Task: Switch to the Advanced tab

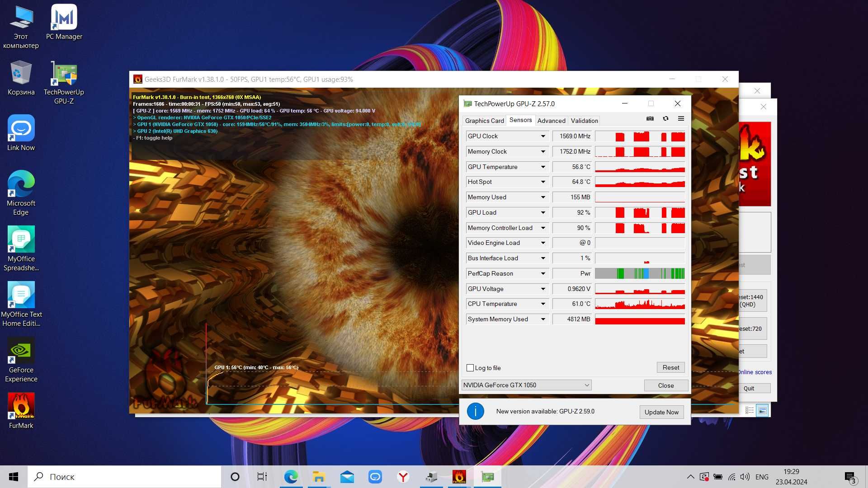Action: pyautogui.click(x=551, y=121)
